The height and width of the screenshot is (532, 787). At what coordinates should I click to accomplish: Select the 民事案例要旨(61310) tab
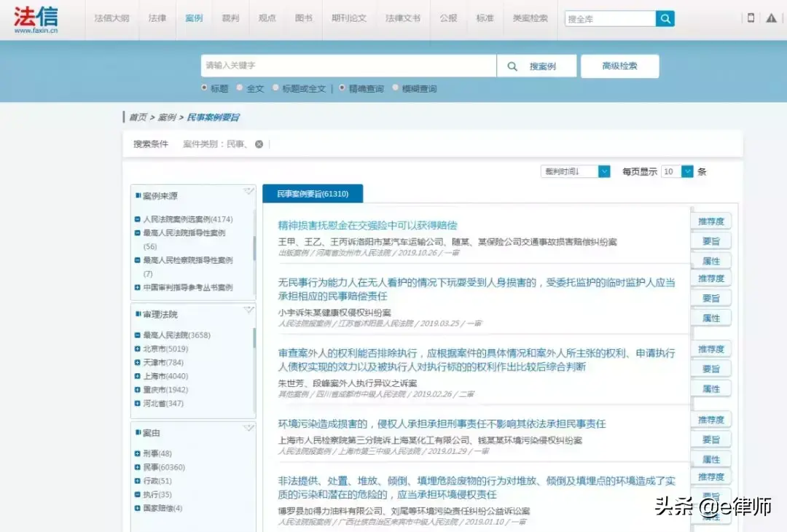click(313, 194)
